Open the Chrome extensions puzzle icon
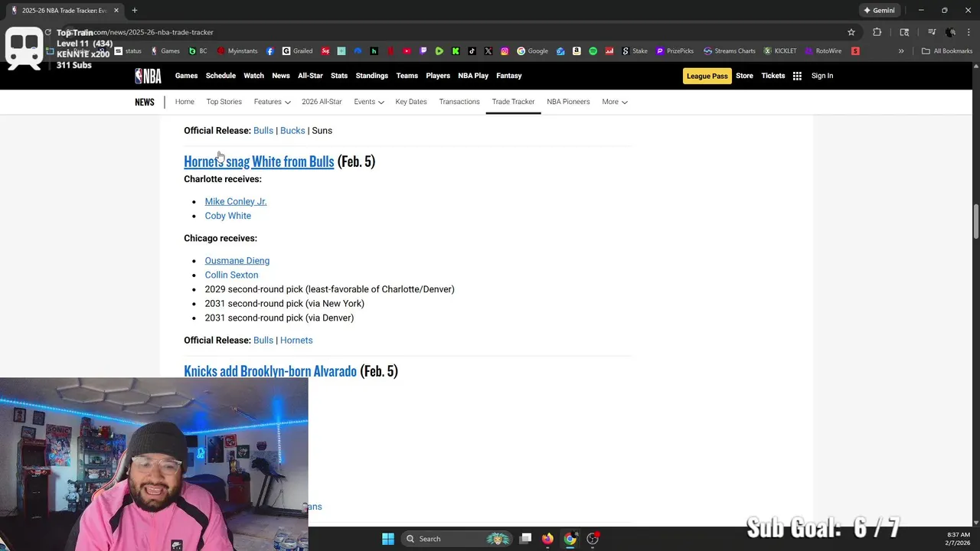The image size is (980, 551). [877, 32]
